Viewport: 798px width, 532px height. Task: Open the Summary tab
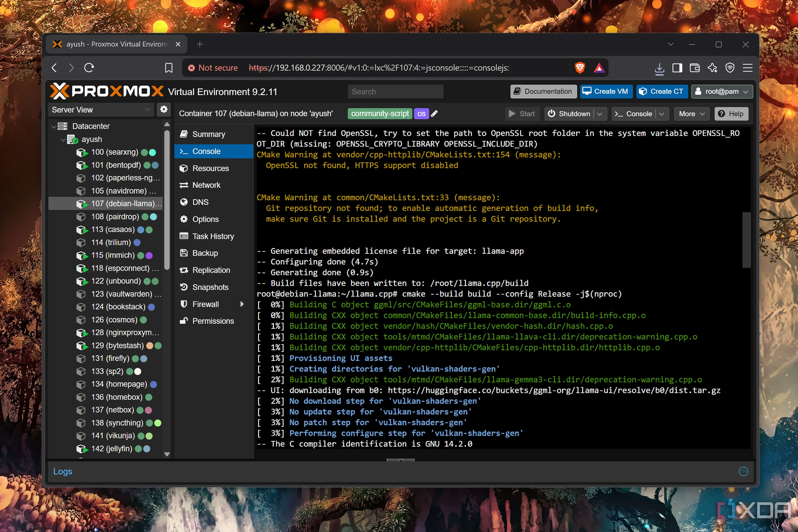tap(214, 134)
